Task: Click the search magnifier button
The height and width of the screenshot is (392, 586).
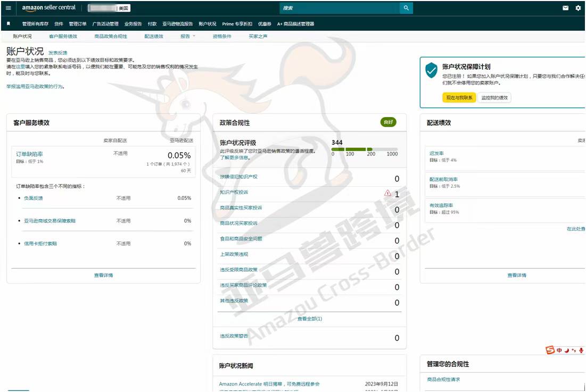Action: (x=406, y=8)
